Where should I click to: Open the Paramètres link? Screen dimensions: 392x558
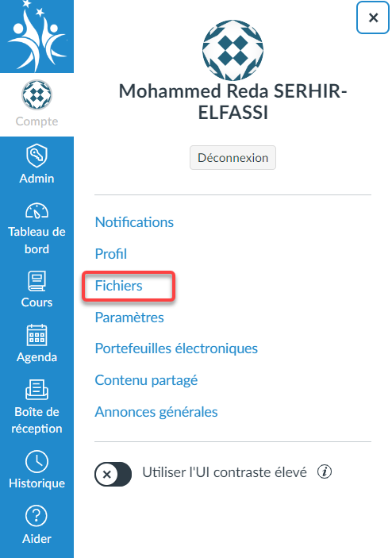coord(129,317)
